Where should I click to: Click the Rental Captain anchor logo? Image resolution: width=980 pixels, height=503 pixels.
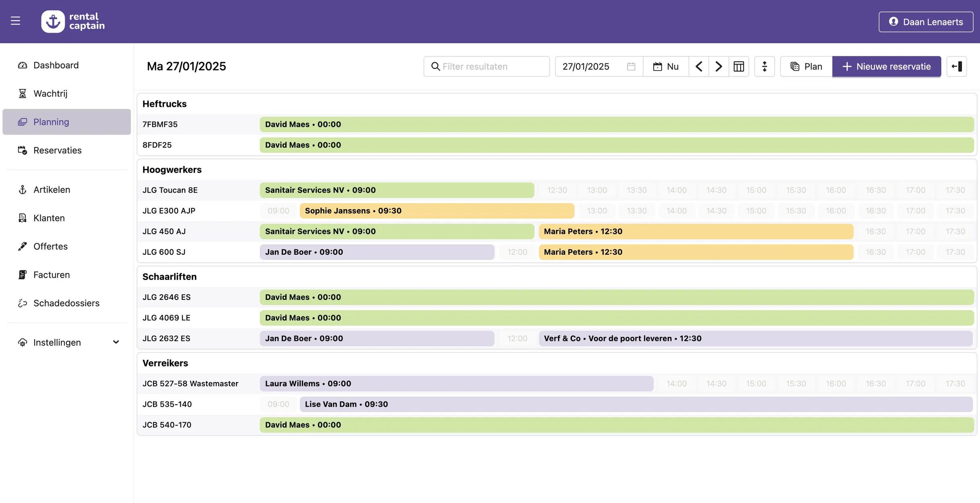(53, 21)
